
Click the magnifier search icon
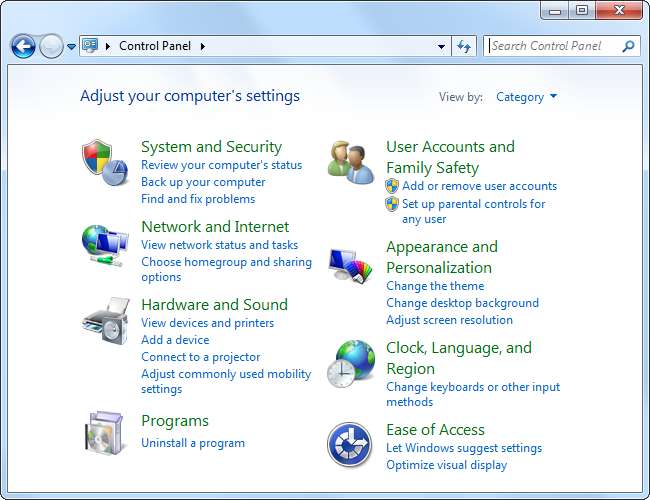tap(628, 46)
